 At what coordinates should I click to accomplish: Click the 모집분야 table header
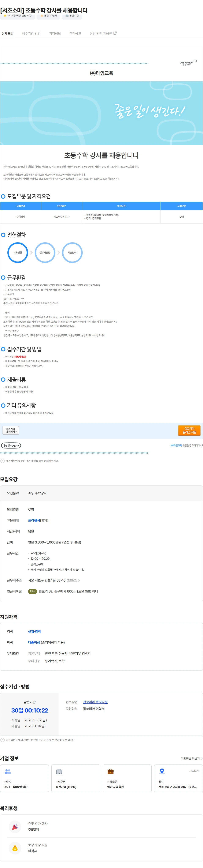(x=21, y=206)
